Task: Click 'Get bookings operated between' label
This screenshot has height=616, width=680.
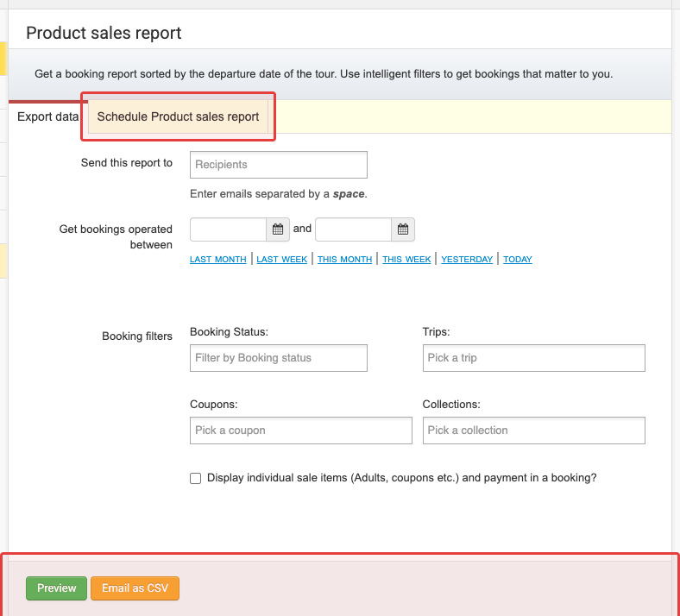Action: (x=116, y=236)
